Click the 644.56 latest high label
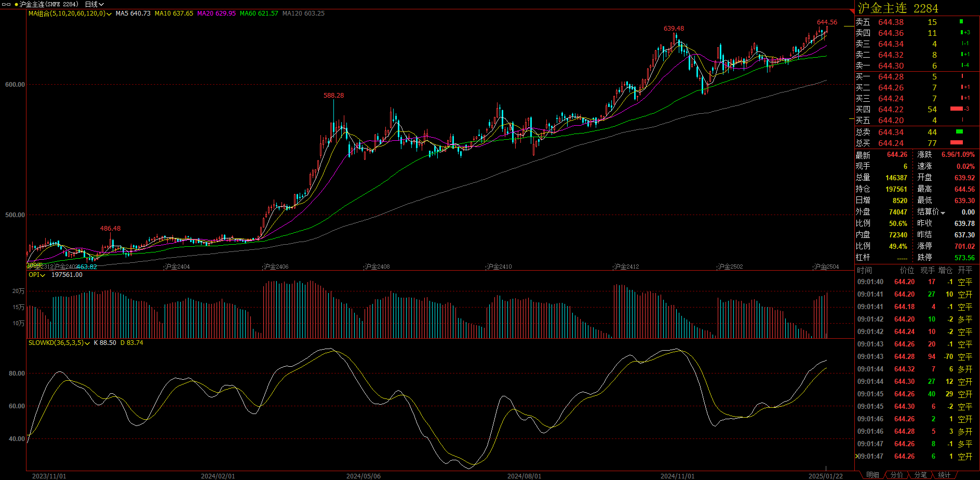This screenshot has width=980, height=480. (x=827, y=22)
